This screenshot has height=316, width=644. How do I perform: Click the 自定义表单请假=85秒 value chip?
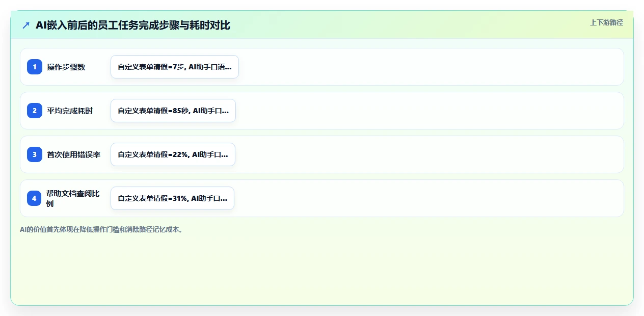point(173,111)
